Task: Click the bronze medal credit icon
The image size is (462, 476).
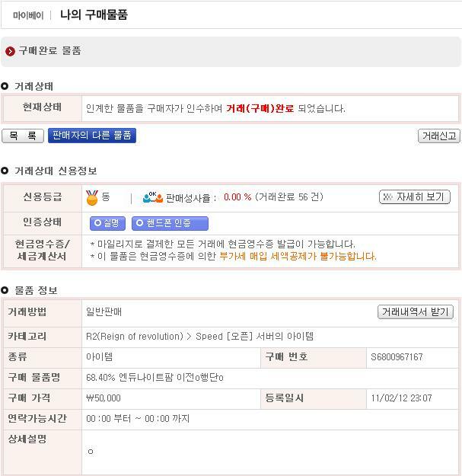Action: (92, 197)
